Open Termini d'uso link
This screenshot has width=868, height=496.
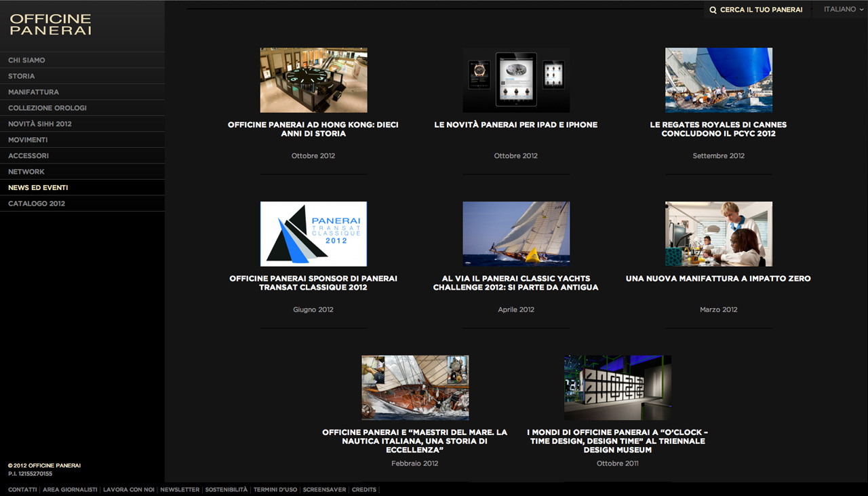pos(275,490)
